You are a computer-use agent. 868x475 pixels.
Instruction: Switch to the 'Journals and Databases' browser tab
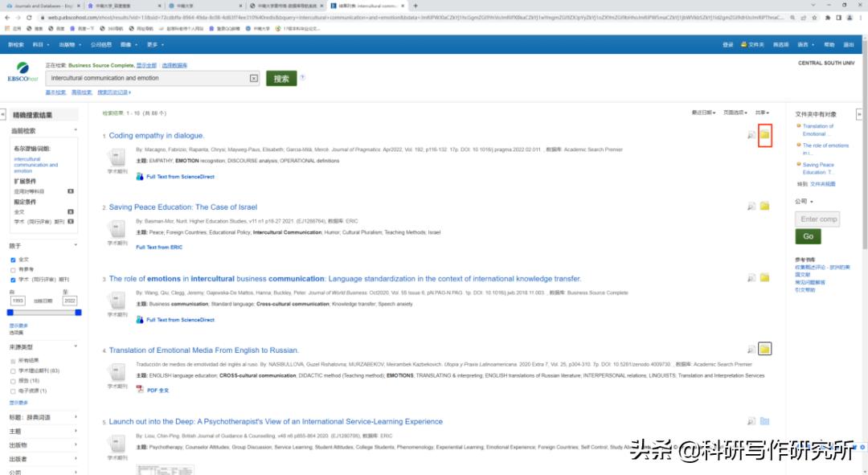coord(42,6)
